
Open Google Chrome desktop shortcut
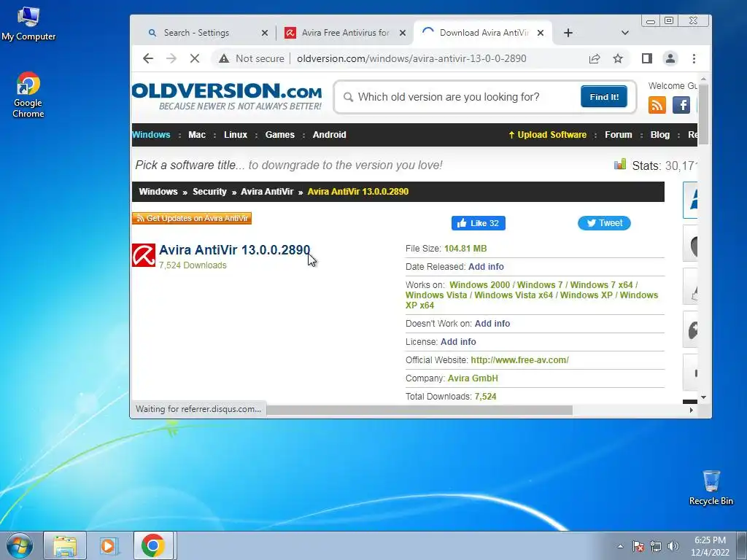click(x=28, y=95)
